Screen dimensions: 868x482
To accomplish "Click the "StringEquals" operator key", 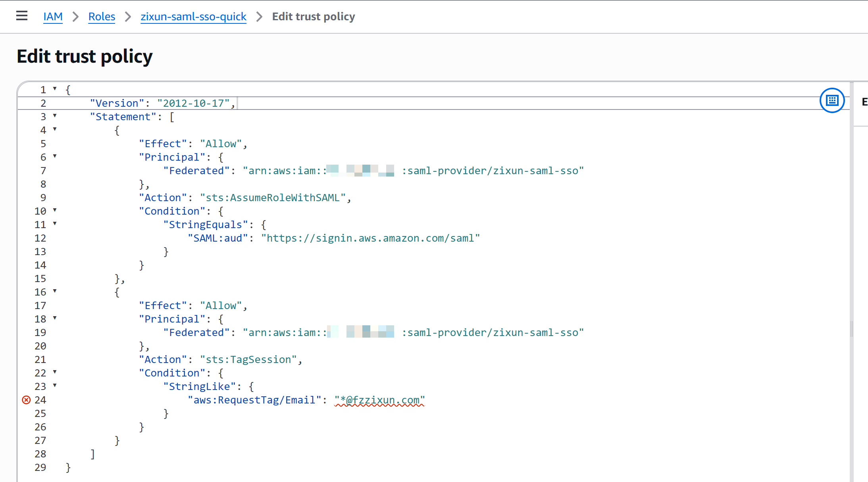I will coord(206,225).
